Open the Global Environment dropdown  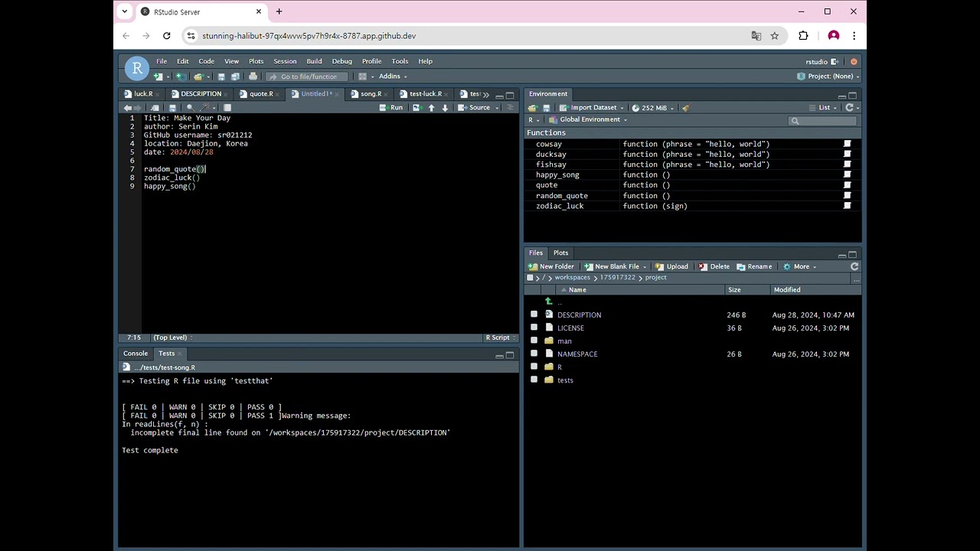coord(588,119)
